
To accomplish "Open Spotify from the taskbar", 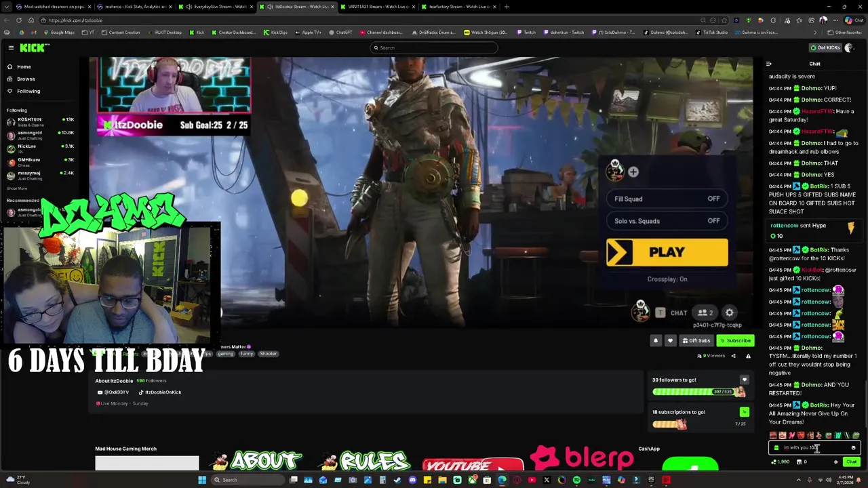I will click(576, 480).
